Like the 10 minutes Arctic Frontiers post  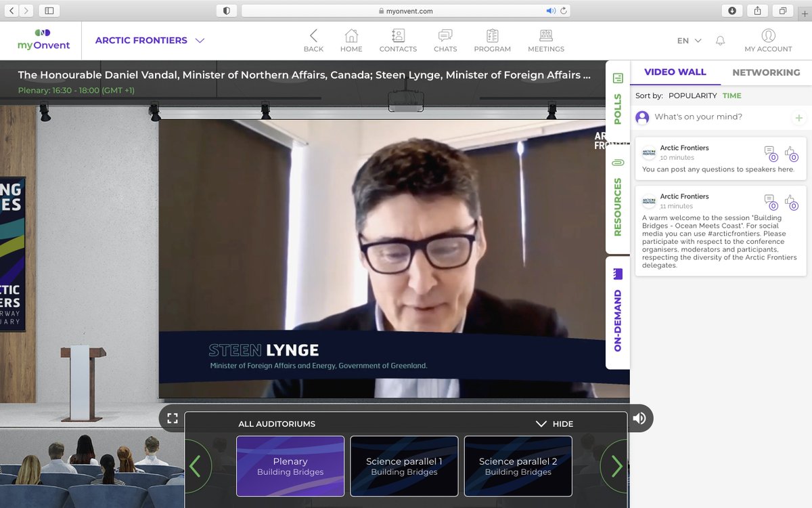(x=791, y=153)
